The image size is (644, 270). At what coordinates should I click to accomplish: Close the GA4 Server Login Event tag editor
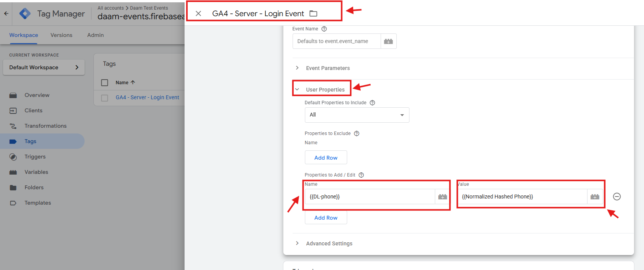(198, 13)
